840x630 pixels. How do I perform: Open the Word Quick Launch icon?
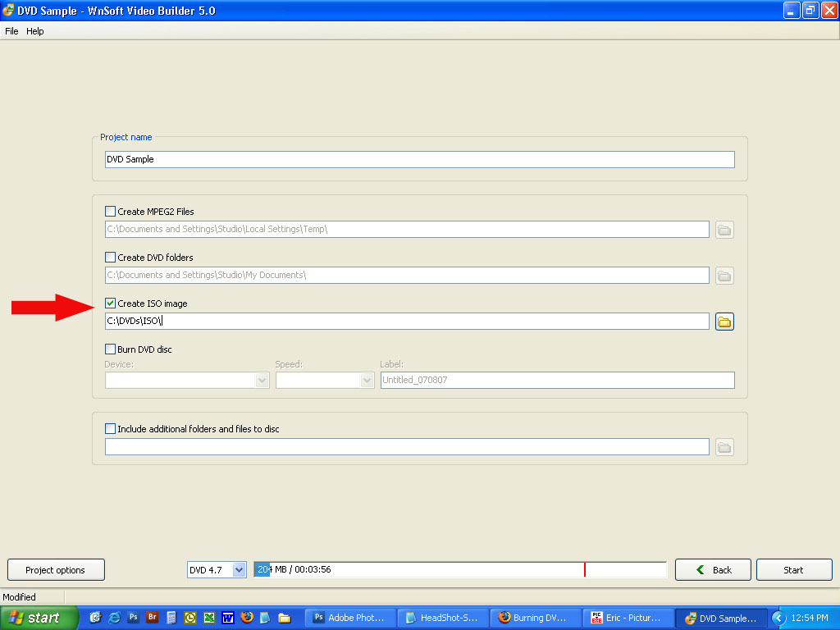point(228,618)
